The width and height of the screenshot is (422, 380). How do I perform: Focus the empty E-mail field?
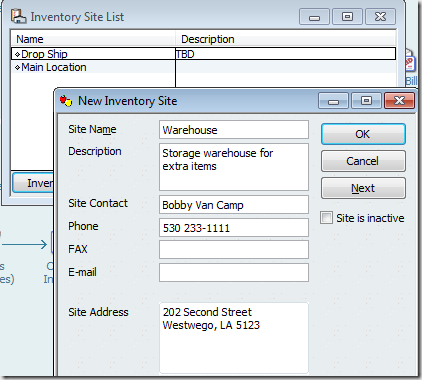[234, 272]
